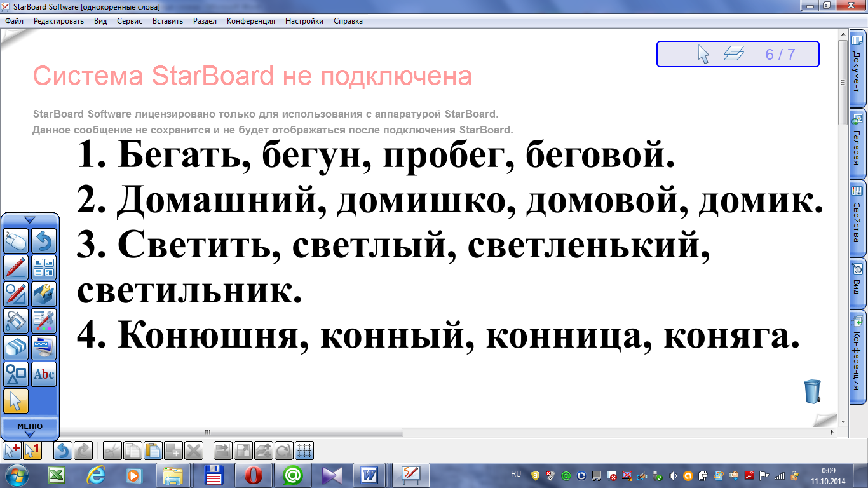Click the volume speaker tray icon
The image size is (868, 488).
(673, 475)
